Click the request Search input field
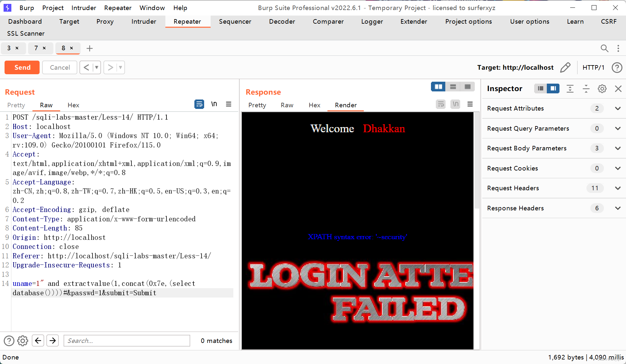The width and height of the screenshot is (626, 364). pos(127,341)
